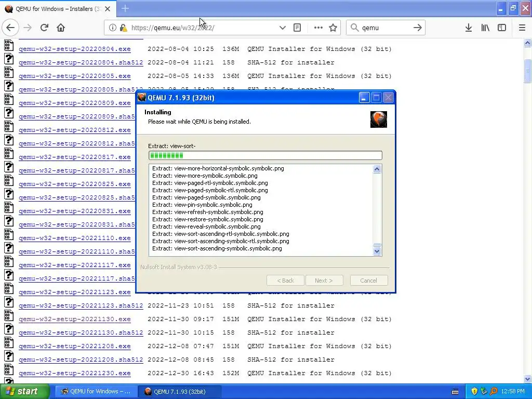The width and height of the screenshot is (532, 399).
Task: Cancel the QEMU installation
Action: click(369, 281)
